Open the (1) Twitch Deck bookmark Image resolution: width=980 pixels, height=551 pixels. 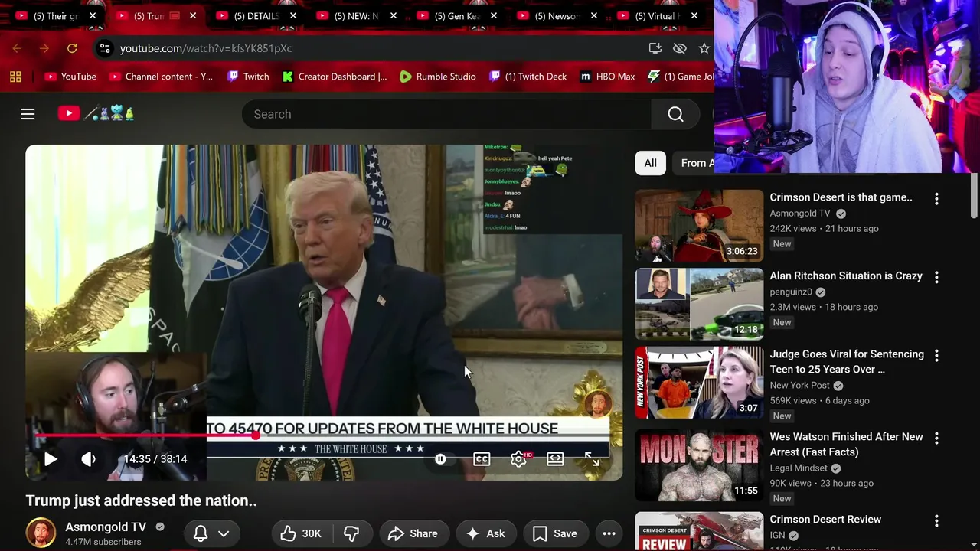[528, 77]
